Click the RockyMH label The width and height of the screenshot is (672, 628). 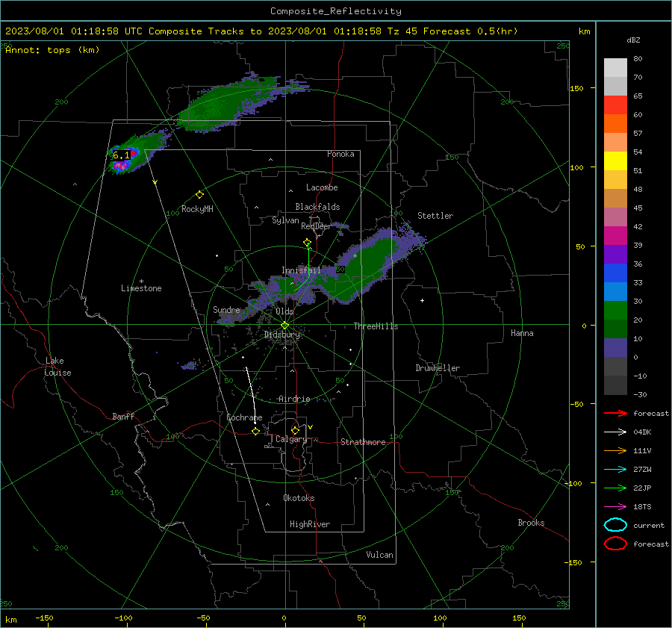(x=197, y=209)
